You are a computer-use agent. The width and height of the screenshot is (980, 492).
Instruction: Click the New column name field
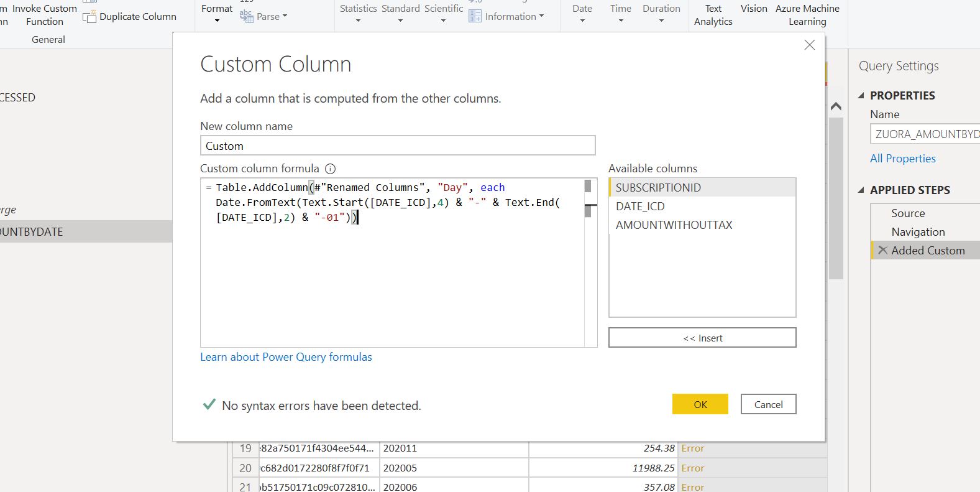tap(398, 146)
